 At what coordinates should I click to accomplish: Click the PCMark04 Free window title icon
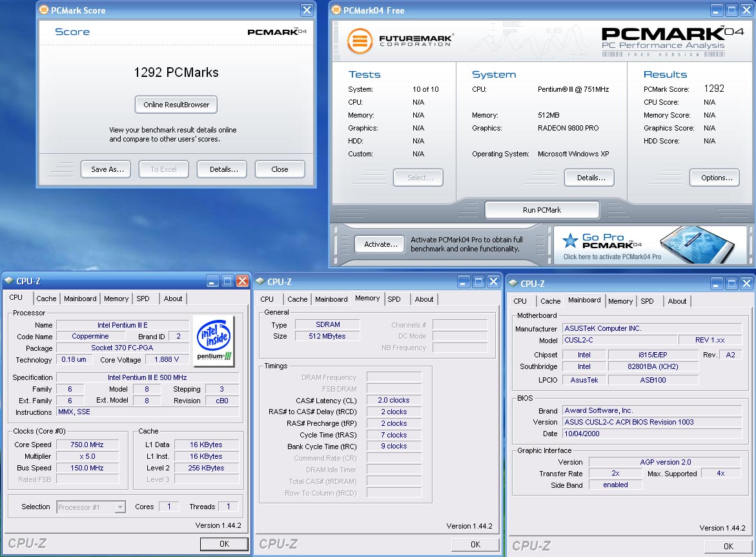click(336, 10)
